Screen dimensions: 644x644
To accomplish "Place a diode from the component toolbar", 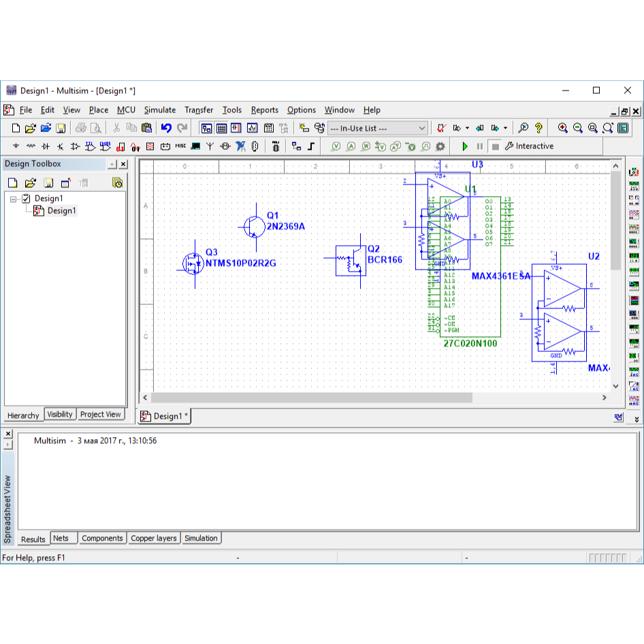I will [46, 146].
